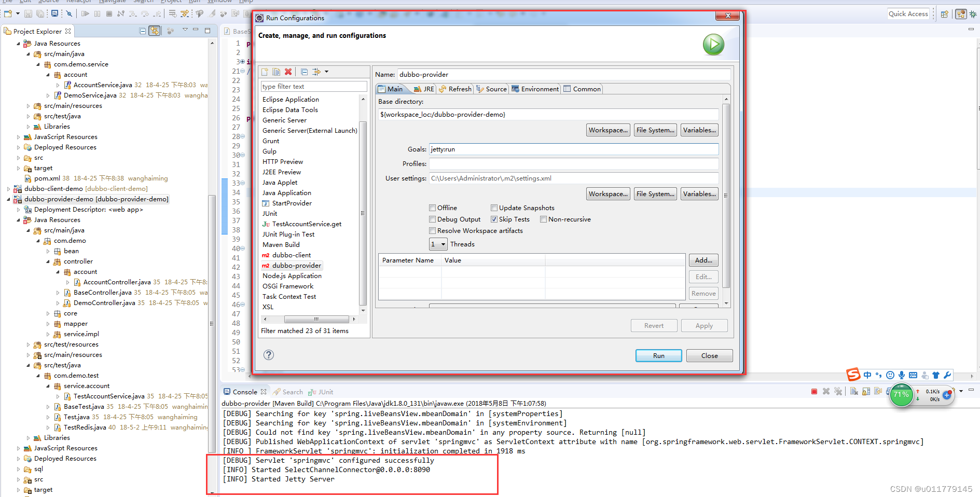Uncheck Skip Tests
Viewport: 980px width, 497px height.
[494, 219]
